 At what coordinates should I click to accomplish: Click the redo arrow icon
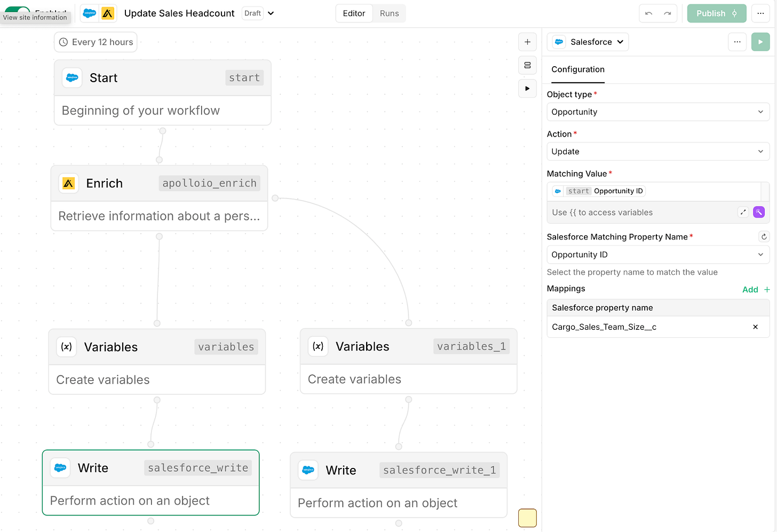coord(667,13)
